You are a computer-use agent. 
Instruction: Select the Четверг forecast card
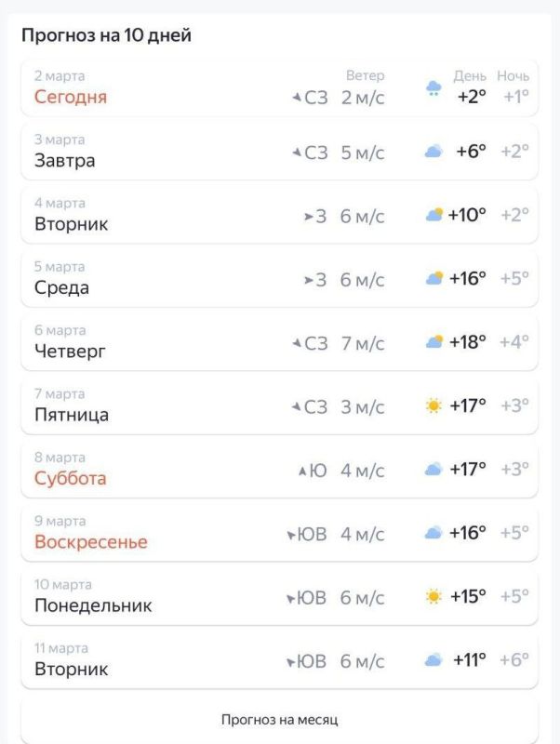pyautogui.click(x=279, y=342)
